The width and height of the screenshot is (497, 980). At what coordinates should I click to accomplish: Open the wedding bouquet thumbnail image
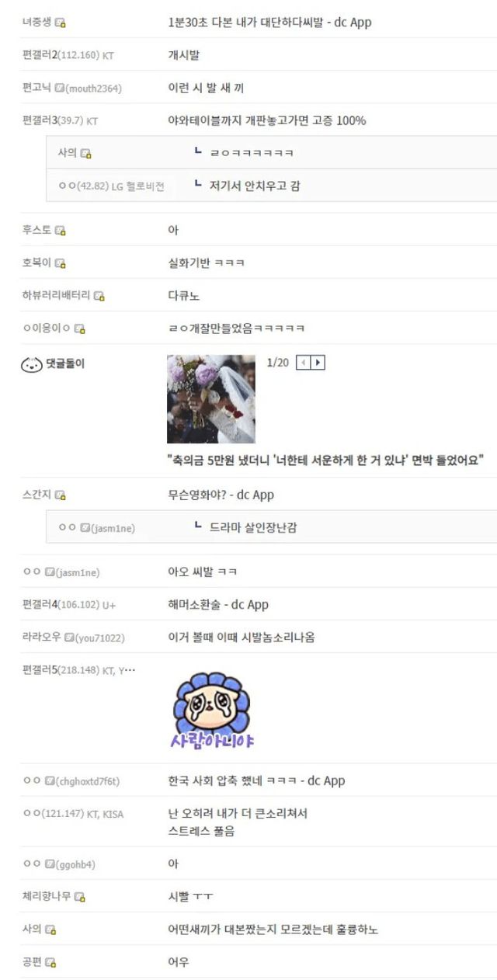(x=211, y=399)
